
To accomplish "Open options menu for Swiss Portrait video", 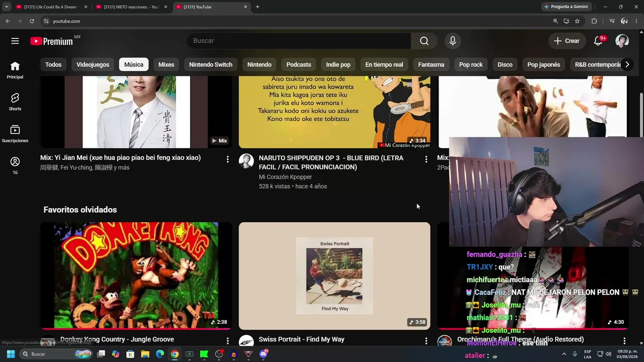I will coord(426,341).
